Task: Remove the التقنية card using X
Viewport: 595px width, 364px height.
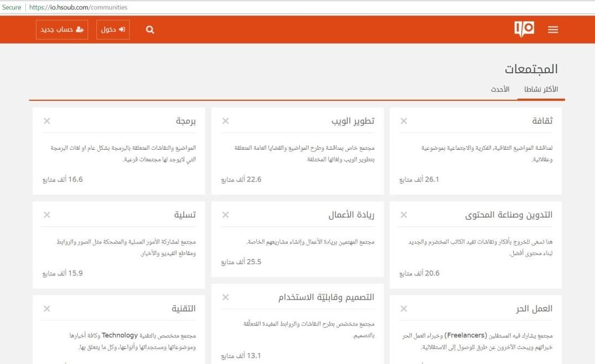Action: pyautogui.click(x=47, y=309)
